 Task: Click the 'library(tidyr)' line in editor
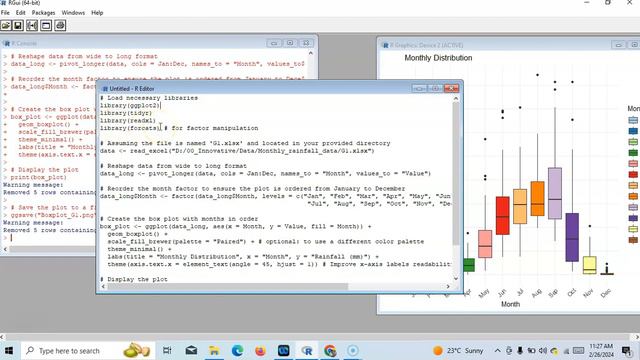pos(126,113)
